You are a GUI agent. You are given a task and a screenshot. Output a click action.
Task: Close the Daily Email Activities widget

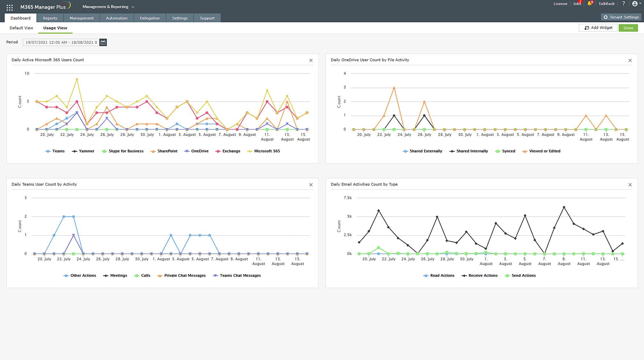(630, 185)
